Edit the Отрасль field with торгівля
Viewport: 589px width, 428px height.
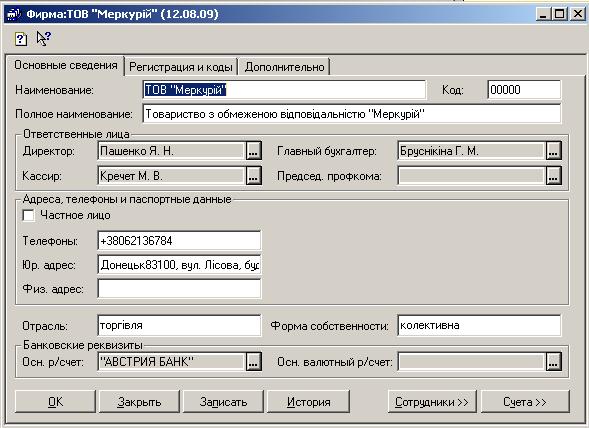(x=179, y=325)
